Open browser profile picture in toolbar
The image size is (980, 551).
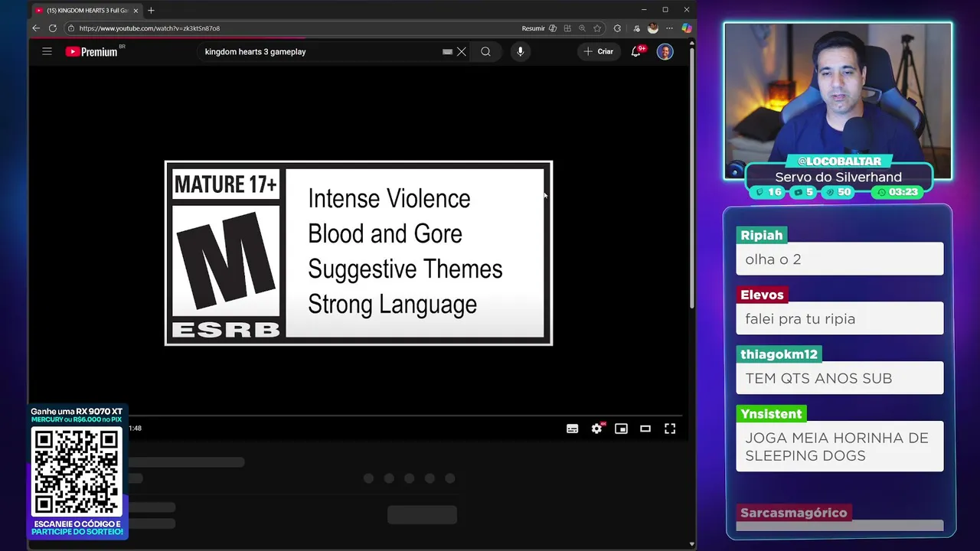point(652,28)
